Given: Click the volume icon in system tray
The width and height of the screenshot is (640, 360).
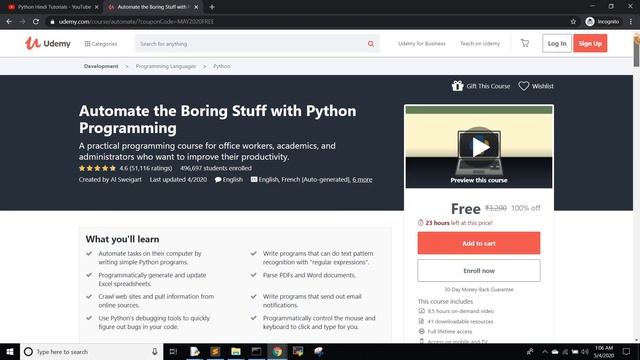Looking at the screenshot, I should click(x=584, y=351).
